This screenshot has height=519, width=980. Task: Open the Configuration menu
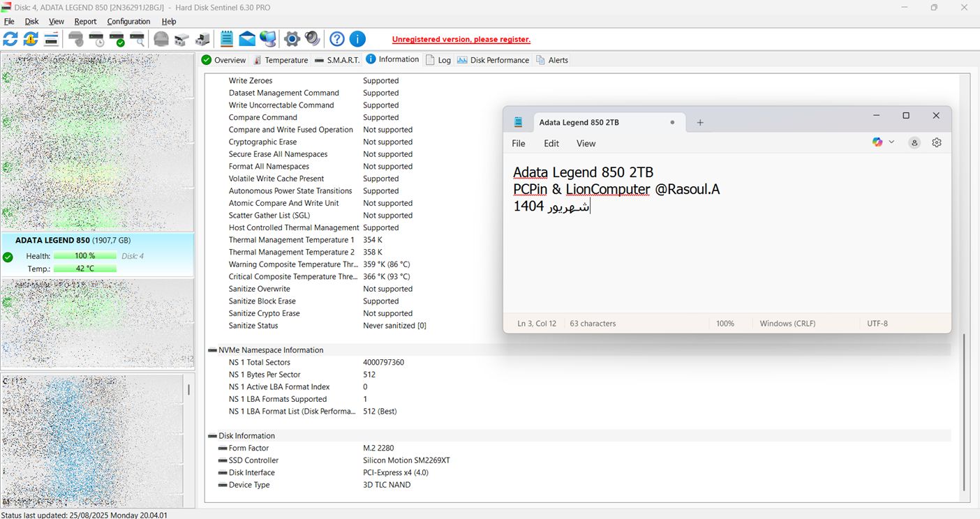pyautogui.click(x=128, y=22)
